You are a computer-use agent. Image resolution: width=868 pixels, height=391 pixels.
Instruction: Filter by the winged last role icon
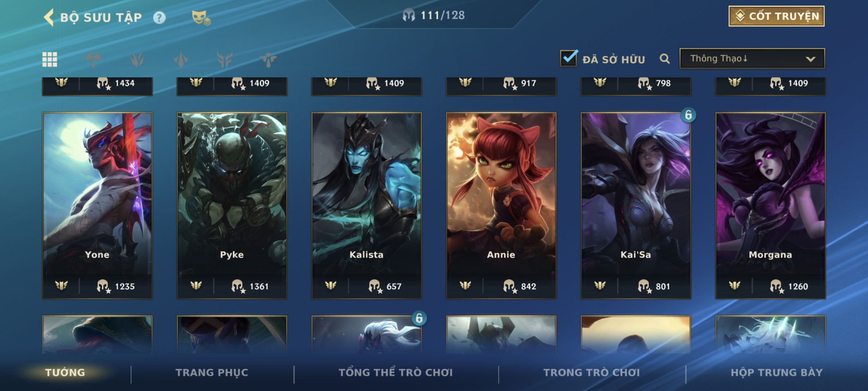[268, 60]
